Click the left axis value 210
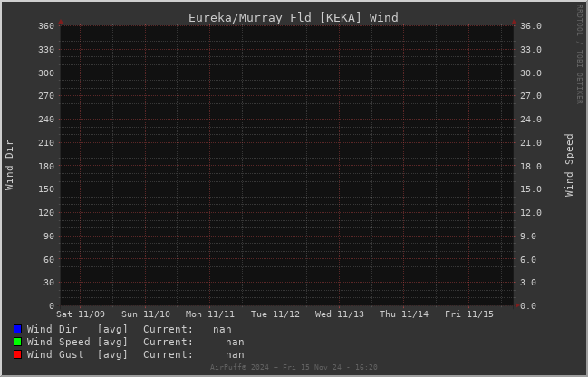Image resolution: width=588 pixels, height=377 pixels. tap(46, 143)
